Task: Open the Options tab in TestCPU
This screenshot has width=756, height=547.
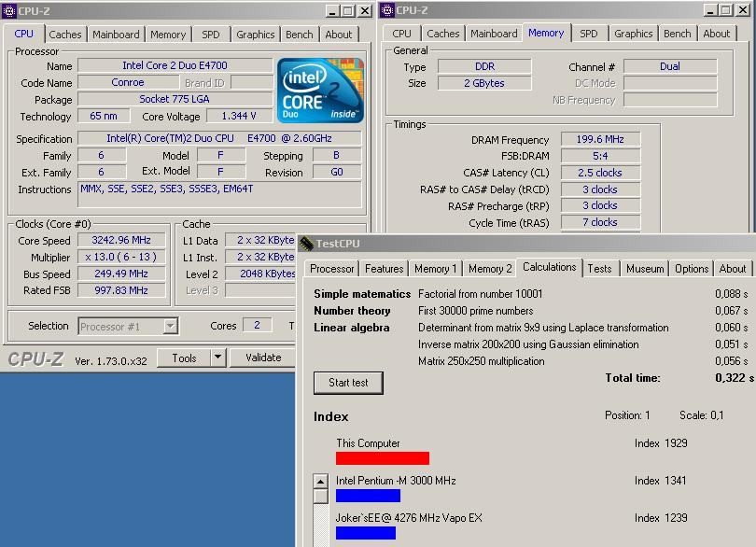Action: [692, 269]
